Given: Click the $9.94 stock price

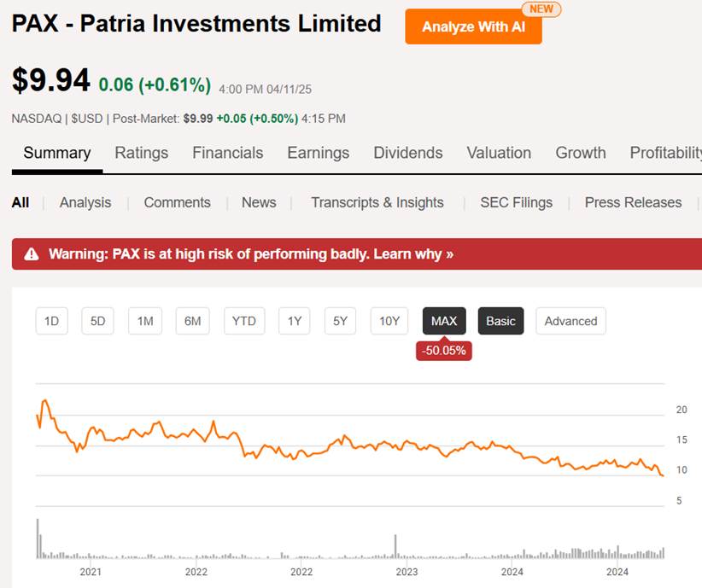Looking at the screenshot, I should [50, 80].
